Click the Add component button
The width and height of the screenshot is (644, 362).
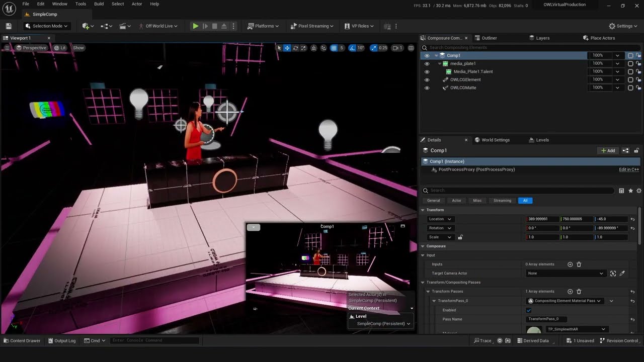pos(608,151)
